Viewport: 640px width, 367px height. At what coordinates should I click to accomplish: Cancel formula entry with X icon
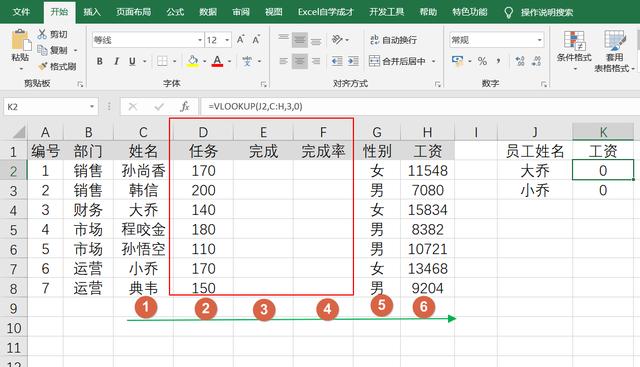tap(133, 107)
